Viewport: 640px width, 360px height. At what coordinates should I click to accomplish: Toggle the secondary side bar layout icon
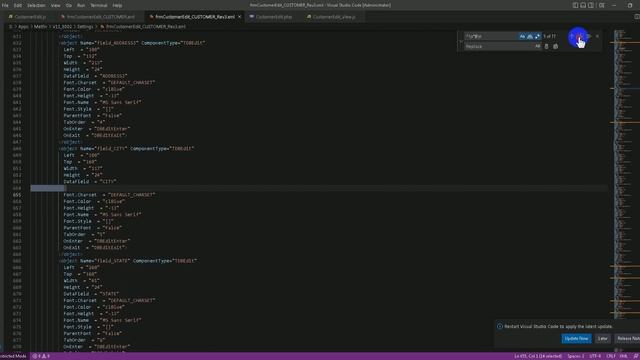click(x=591, y=5)
